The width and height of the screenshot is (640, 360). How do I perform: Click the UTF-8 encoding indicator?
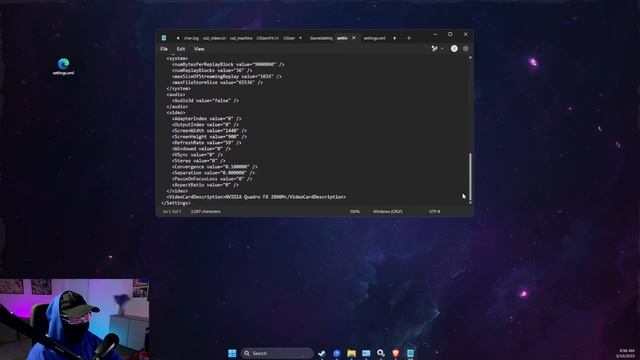[434, 211]
